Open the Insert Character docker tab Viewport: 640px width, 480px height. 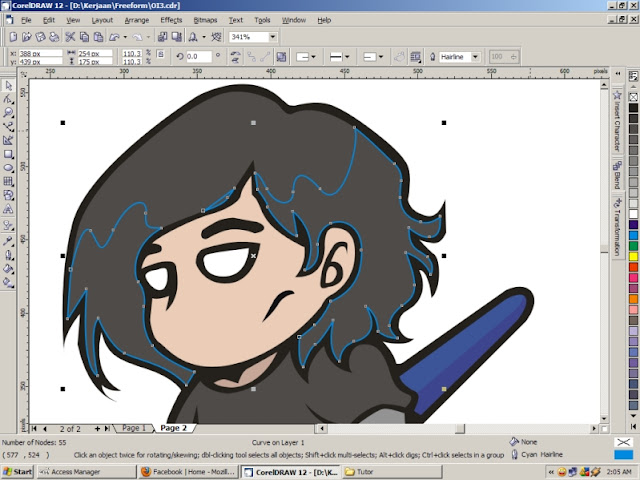[x=617, y=121]
